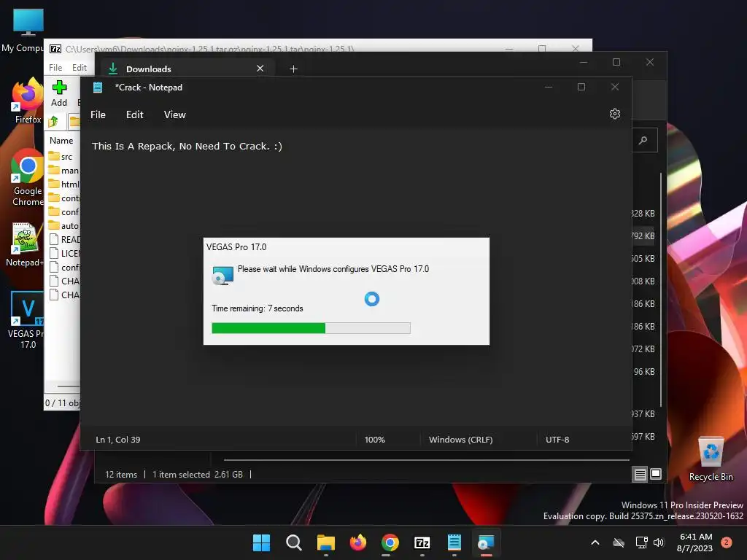Switch to Notepad from the taskbar
The width and height of the screenshot is (747, 560).
coord(454,542)
